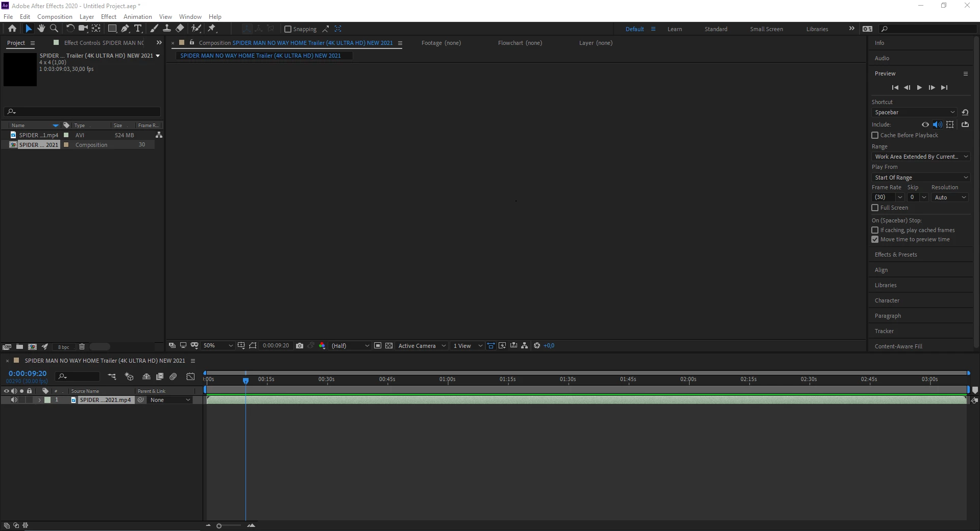
Task: Play the preview
Action: coord(919,88)
